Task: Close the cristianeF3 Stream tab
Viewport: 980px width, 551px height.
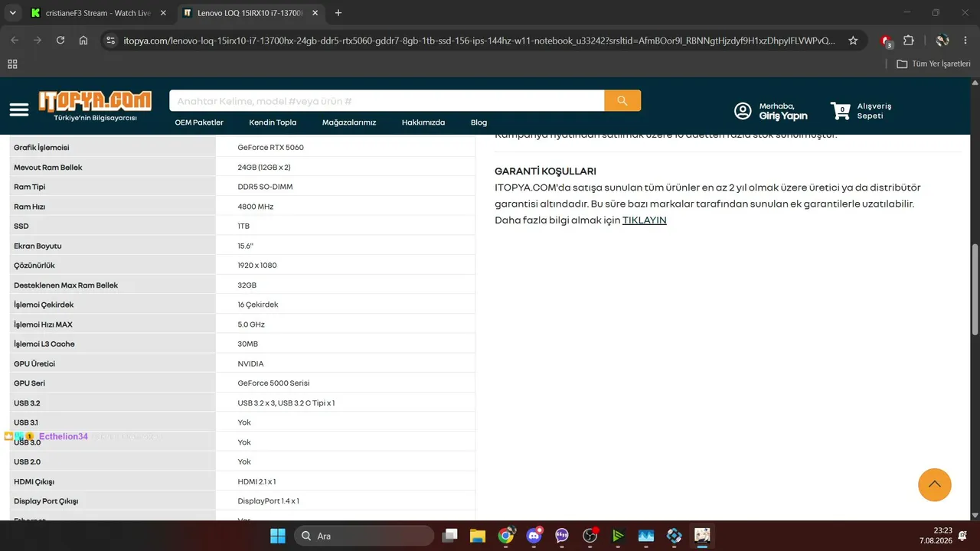Action: [164, 13]
